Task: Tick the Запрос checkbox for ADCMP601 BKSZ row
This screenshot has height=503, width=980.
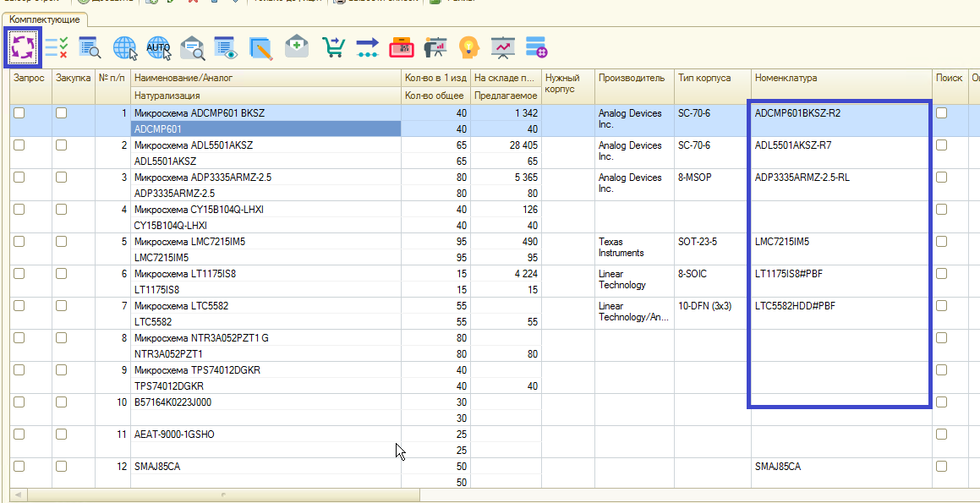Action: coord(19,113)
